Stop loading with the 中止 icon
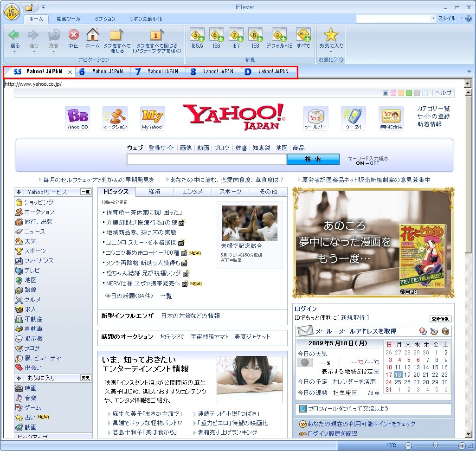This screenshot has height=451, width=476. pos(73,35)
